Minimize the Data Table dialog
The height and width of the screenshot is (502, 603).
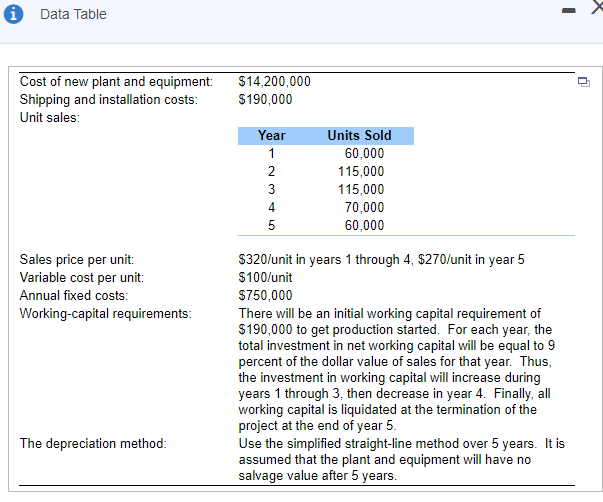[x=568, y=11]
